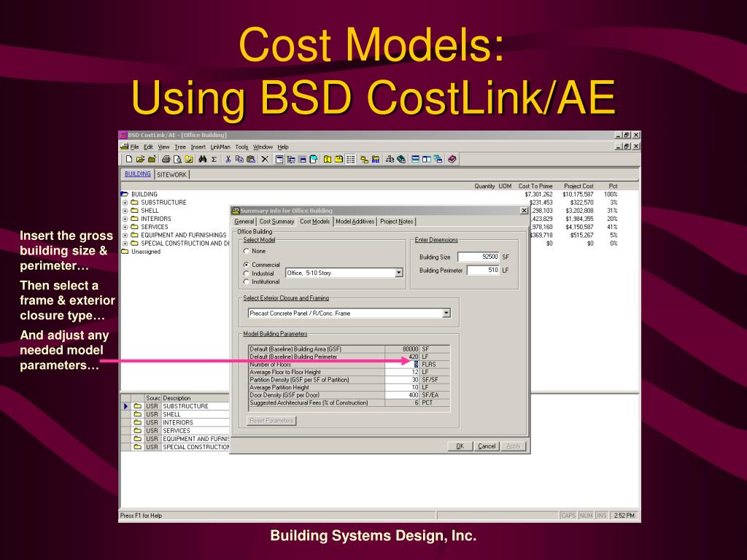Switch to the SITEWORK tab
747x560 pixels.
pyautogui.click(x=172, y=174)
